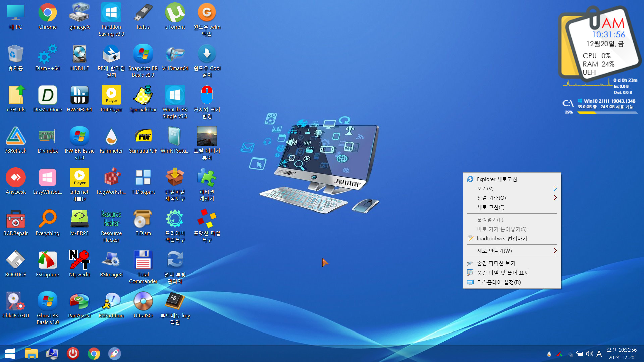Viewport: 644px width, 362px height.
Task: Open the ChkDskGUI shortcut
Action: [16, 305]
